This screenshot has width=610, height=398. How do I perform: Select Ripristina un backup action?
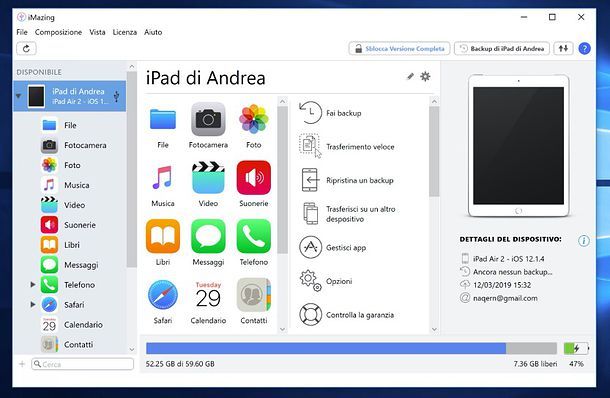point(346,180)
